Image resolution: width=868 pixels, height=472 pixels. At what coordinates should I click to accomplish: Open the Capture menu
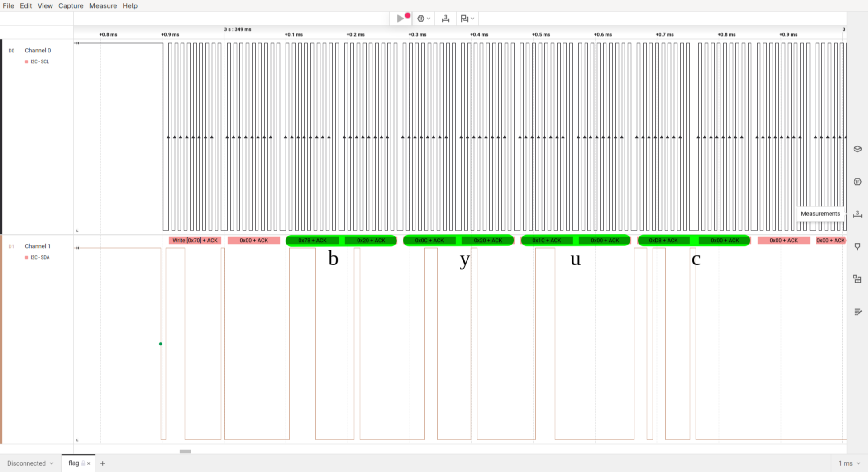pyautogui.click(x=71, y=6)
